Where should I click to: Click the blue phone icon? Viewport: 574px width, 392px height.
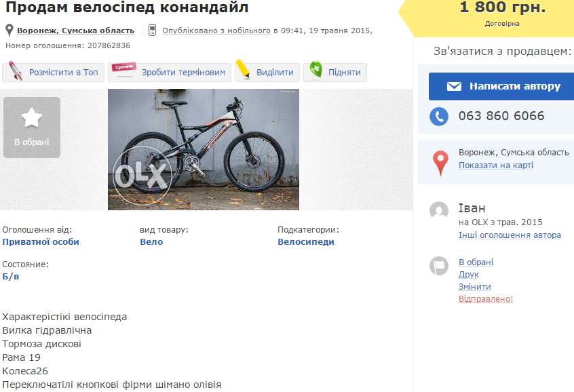(x=439, y=116)
